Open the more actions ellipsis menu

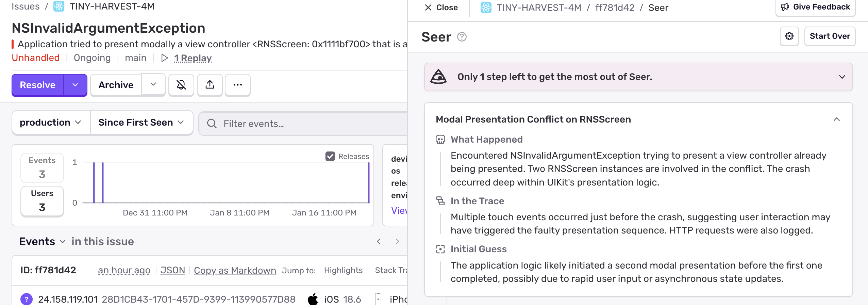(x=238, y=85)
